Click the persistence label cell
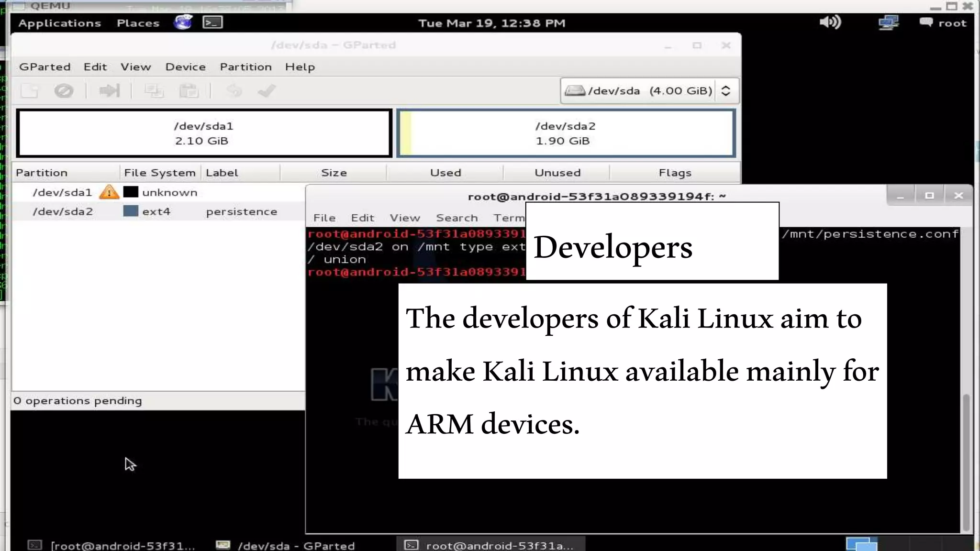The height and width of the screenshot is (551, 980). pyautogui.click(x=242, y=211)
